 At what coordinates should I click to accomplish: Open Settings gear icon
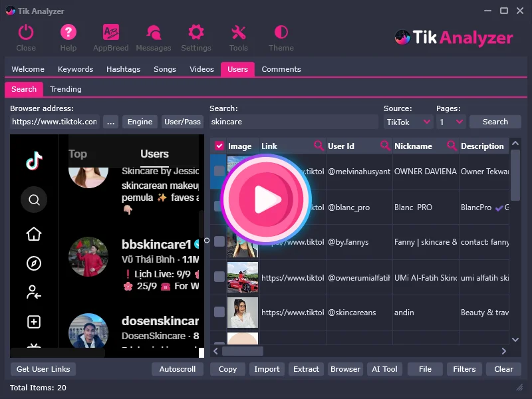(x=196, y=33)
